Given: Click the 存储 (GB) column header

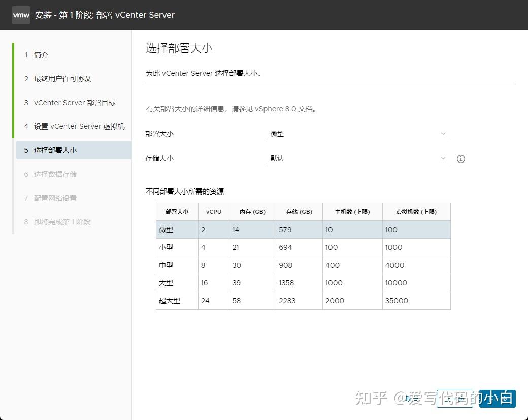Looking at the screenshot, I should coord(300,212).
